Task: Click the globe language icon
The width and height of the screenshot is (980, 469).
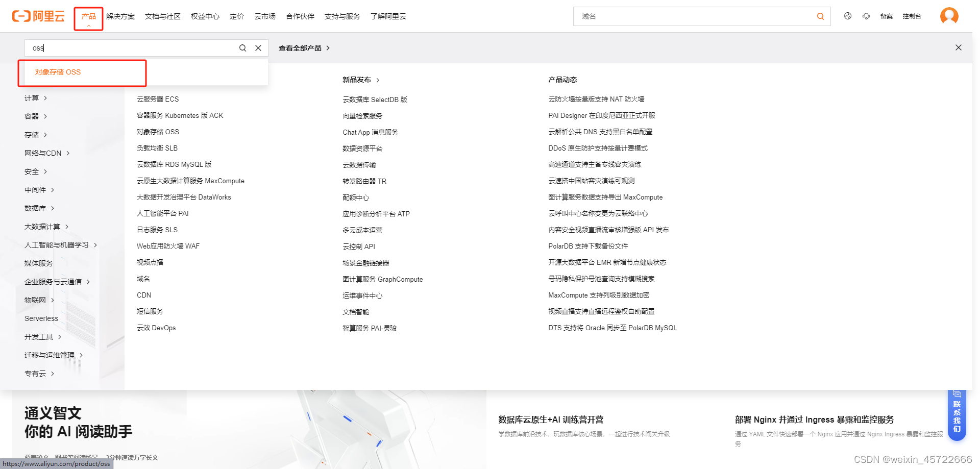Action: [848, 16]
